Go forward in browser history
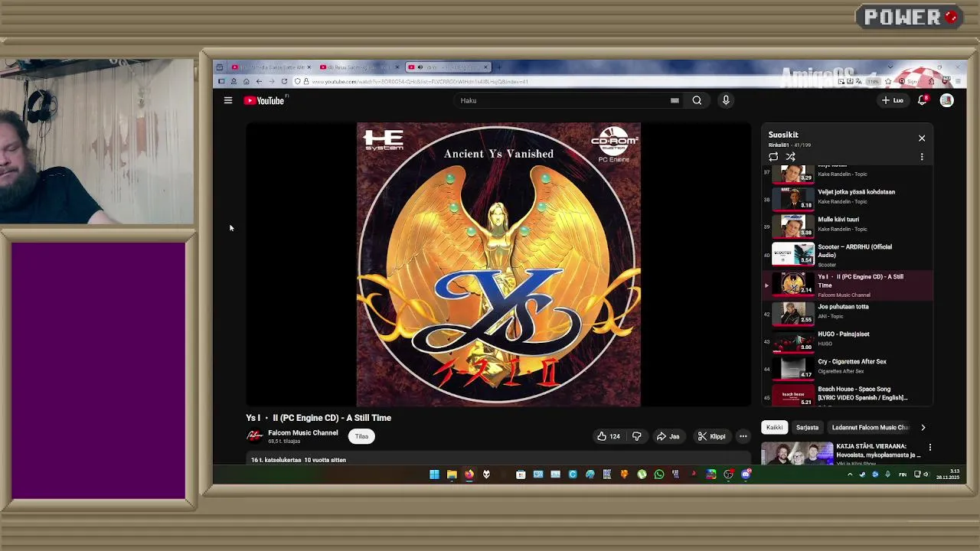980x551 pixels. point(271,81)
